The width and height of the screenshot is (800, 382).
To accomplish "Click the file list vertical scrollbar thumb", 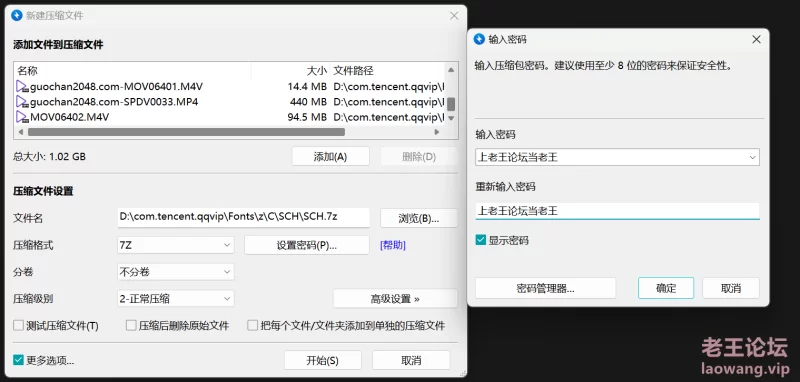I will click(x=451, y=104).
